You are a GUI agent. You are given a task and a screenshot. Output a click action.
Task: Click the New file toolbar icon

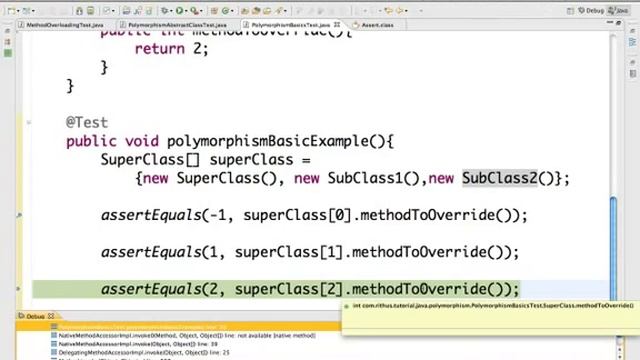[11, 11]
